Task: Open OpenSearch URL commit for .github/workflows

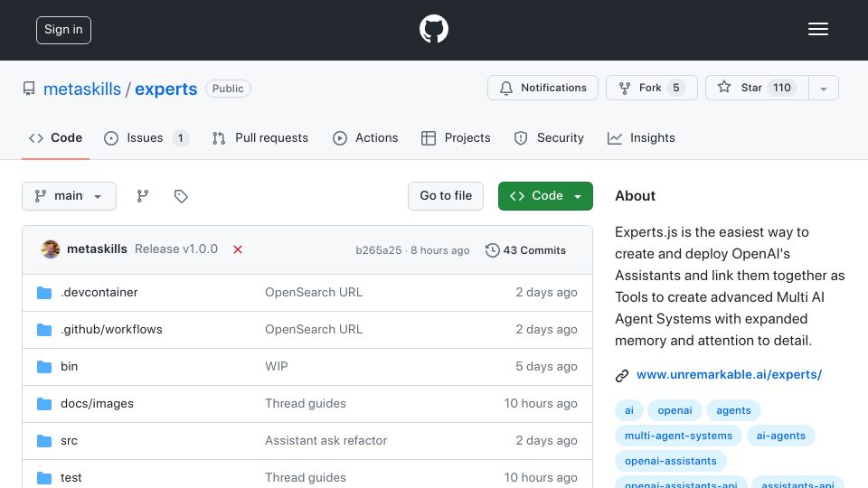Action: (314, 329)
